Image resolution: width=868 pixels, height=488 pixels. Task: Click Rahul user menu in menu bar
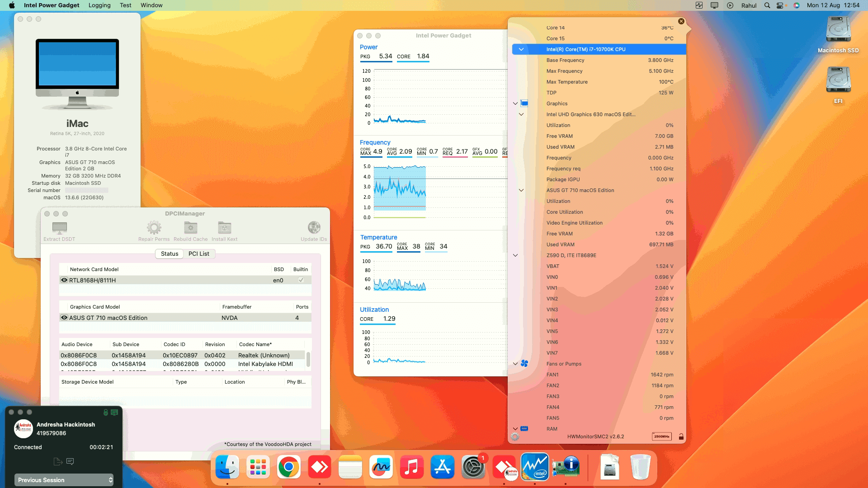(749, 5)
